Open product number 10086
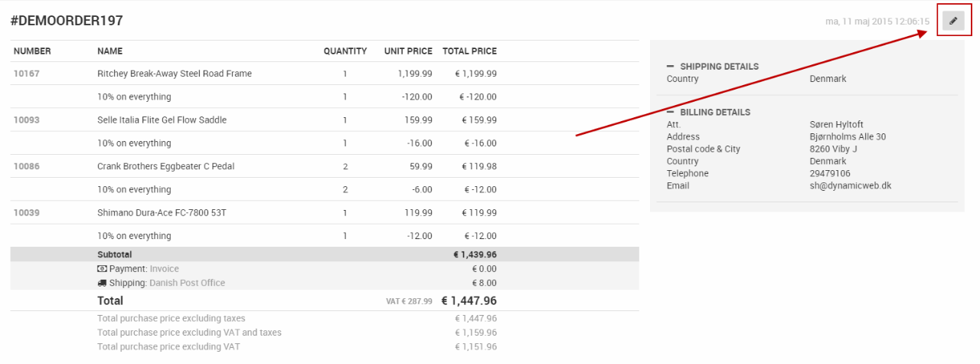Viewport: 980px width, 364px height. pyautogui.click(x=26, y=166)
